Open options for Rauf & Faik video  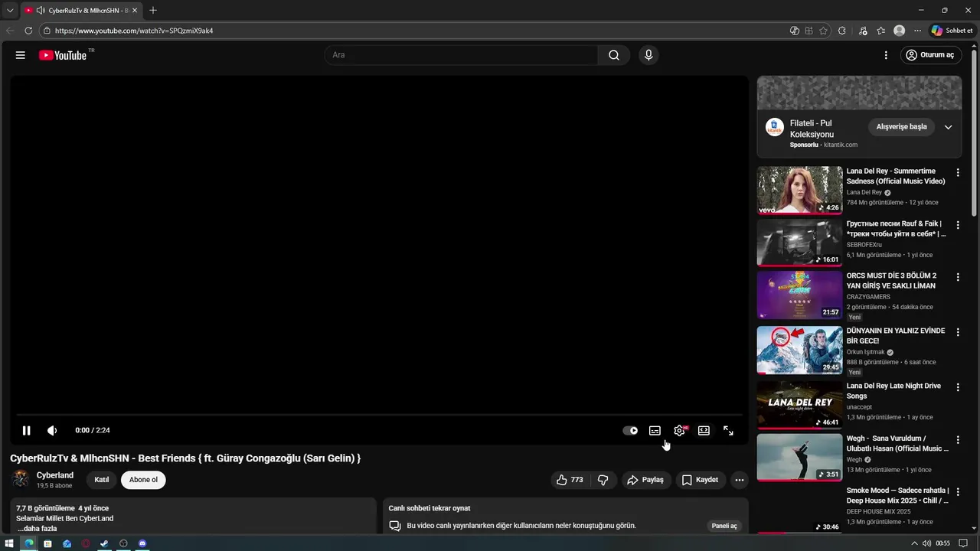[957, 225]
